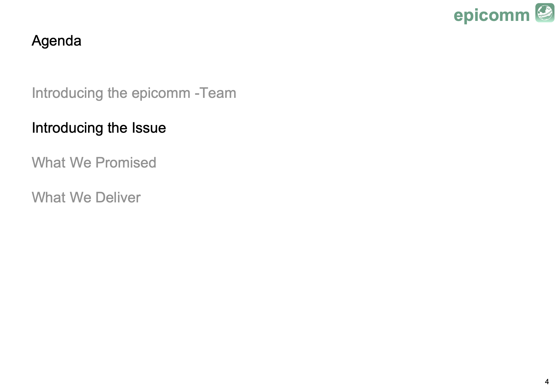
Task: Click the epicomm globe logo icon
Action: click(545, 13)
